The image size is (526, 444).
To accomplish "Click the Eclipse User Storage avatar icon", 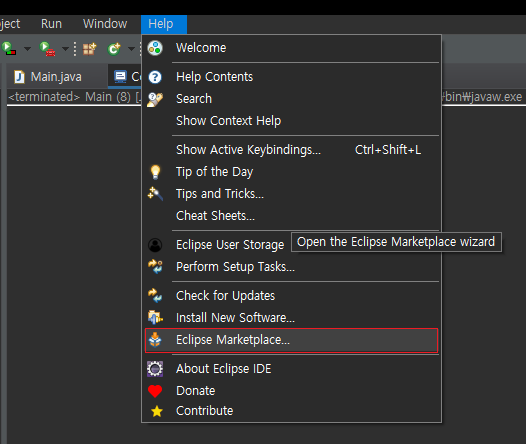I will (155, 245).
